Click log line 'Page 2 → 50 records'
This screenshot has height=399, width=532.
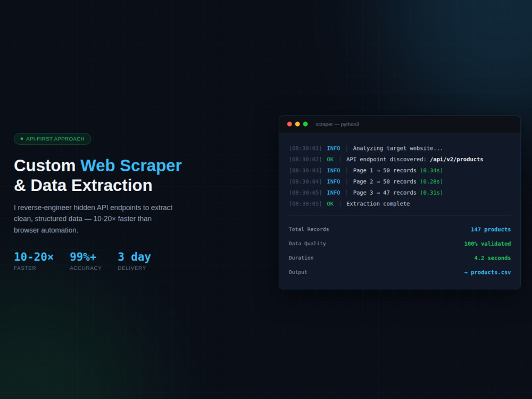(x=385, y=182)
